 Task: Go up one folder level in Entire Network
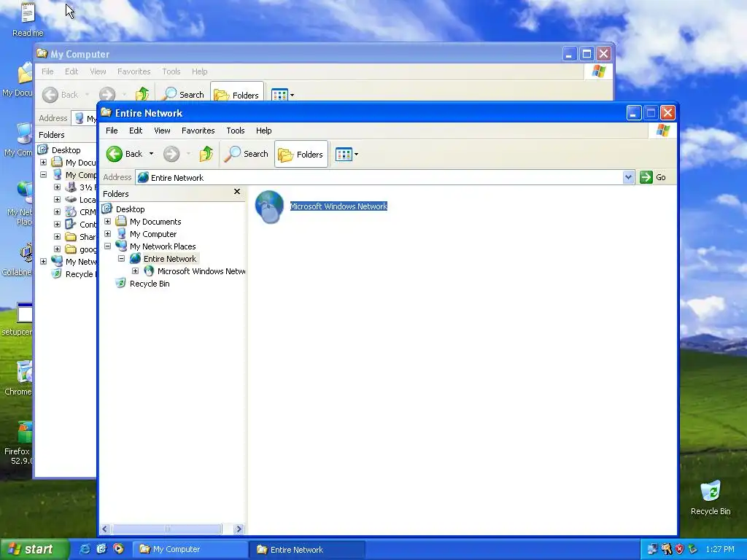206,154
